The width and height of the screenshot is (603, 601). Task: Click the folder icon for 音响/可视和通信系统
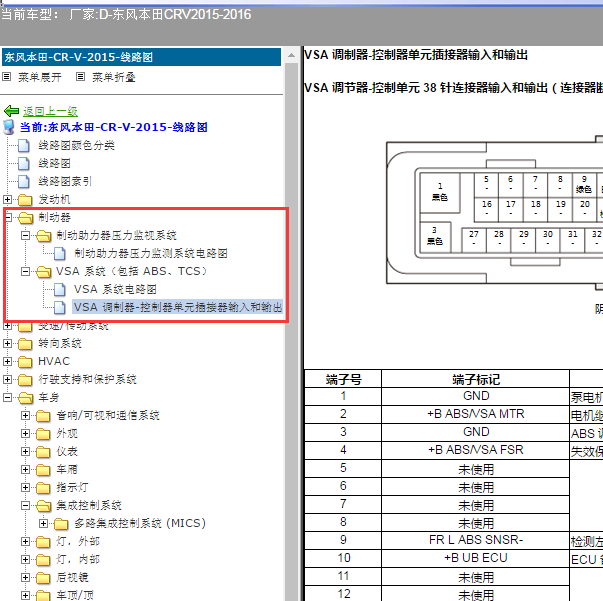43,416
